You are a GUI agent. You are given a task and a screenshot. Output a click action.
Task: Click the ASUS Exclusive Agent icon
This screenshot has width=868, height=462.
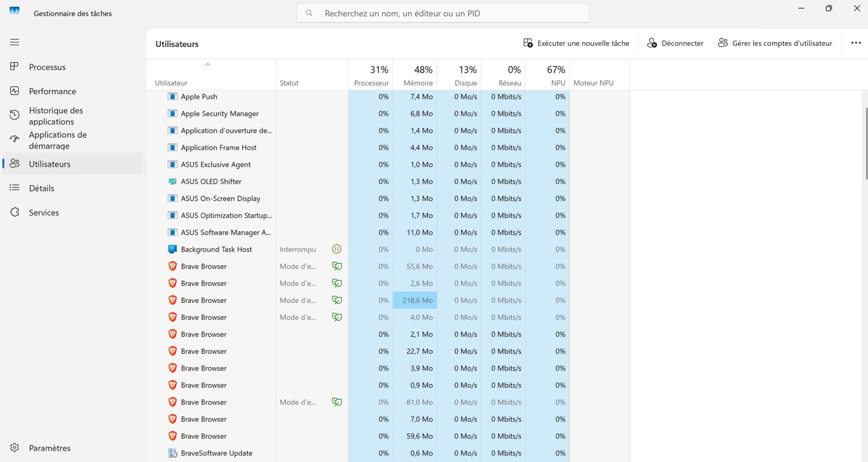click(172, 164)
